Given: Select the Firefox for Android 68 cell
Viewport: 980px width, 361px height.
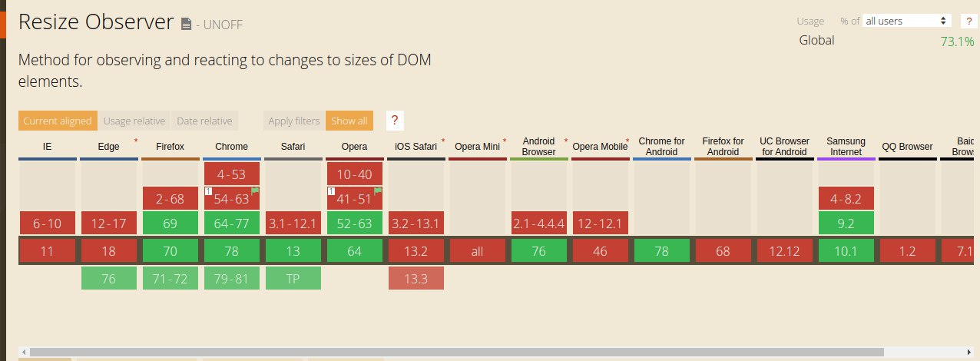Looking at the screenshot, I should click(723, 250).
